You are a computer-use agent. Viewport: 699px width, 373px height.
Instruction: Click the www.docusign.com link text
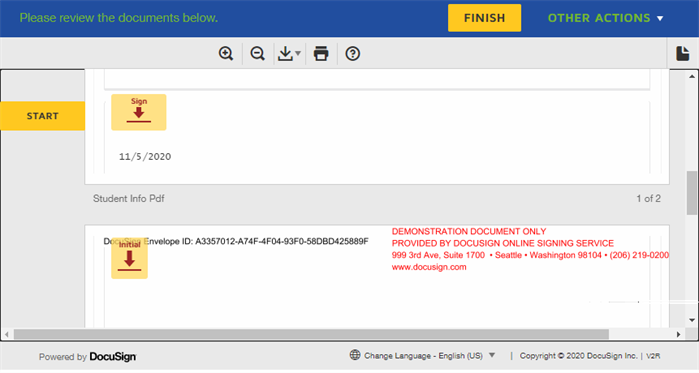click(429, 267)
